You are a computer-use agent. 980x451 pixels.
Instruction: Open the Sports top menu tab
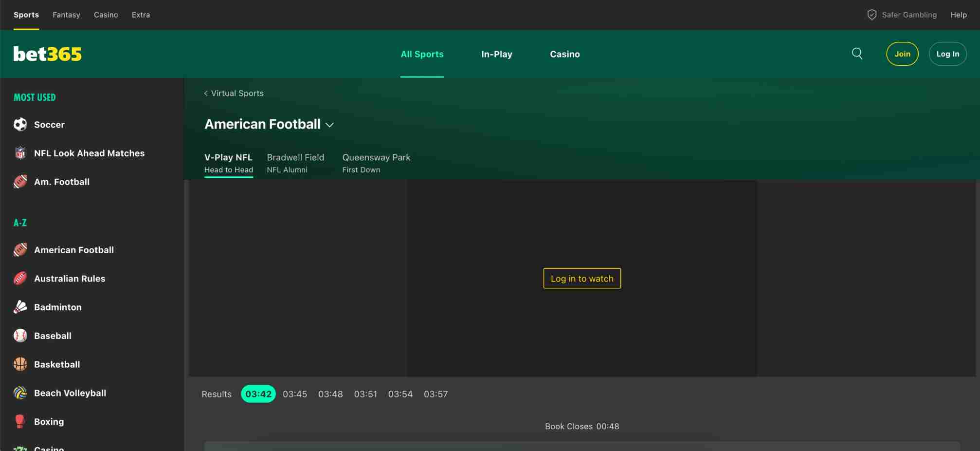point(26,15)
